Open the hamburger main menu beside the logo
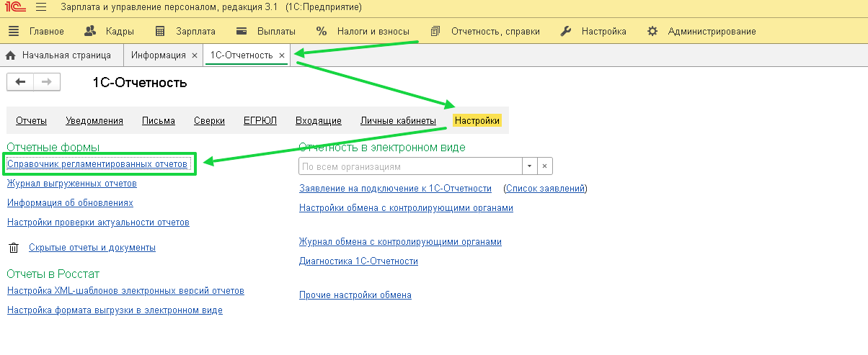868x355 pixels. point(40,8)
